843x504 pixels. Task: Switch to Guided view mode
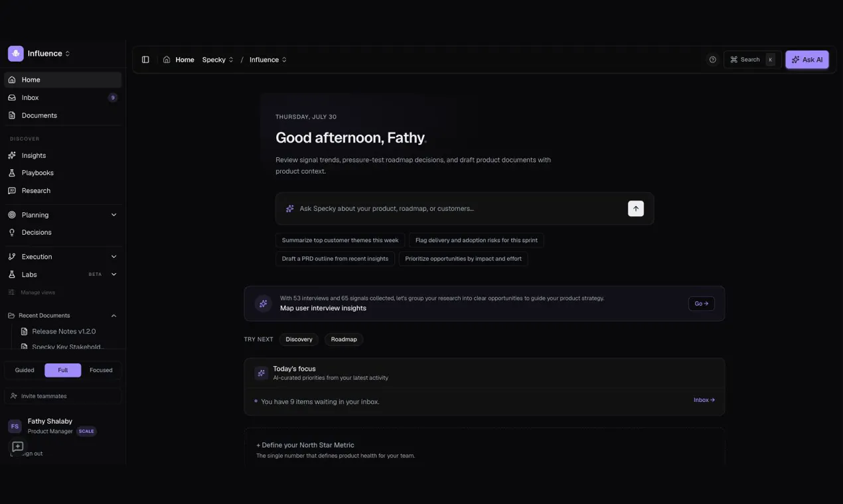25,370
